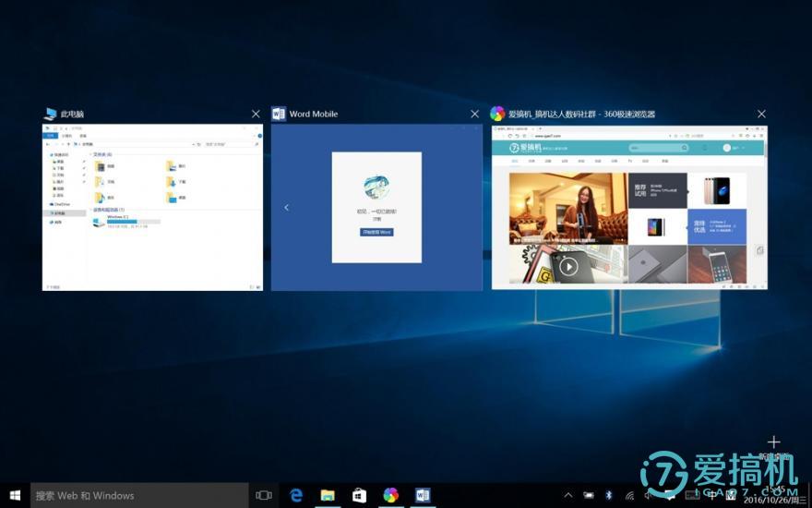
Task: Add a new virtual desktop with plus button
Action: point(773,442)
